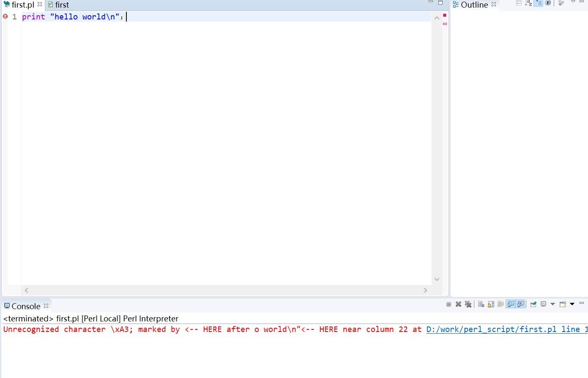Close the first.pl editor tab

pyautogui.click(x=40, y=4)
